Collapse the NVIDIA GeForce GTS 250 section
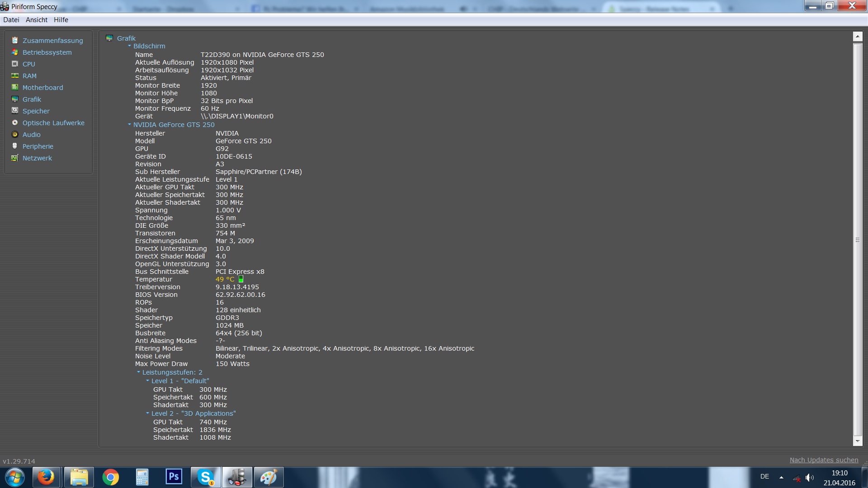The image size is (868, 488). point(129,124)
